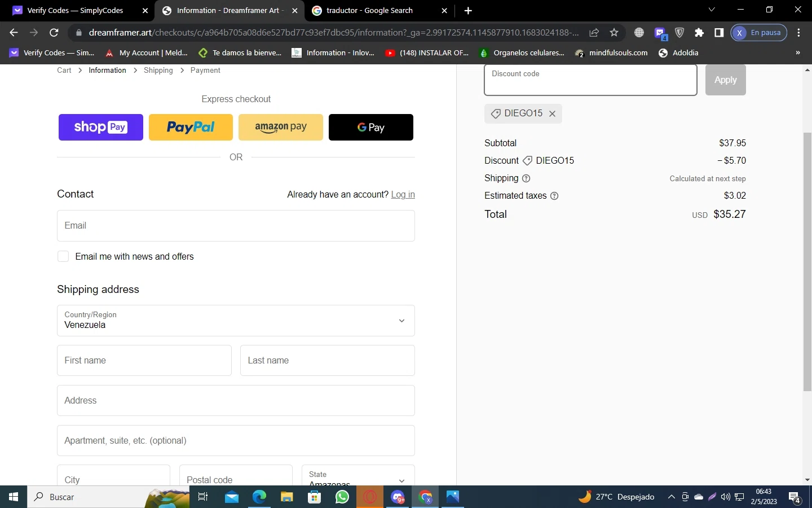The height and width of the screenshot is (508, 812).
Task: Show more bookmarks with double chevron
Action: coord(797,52)
